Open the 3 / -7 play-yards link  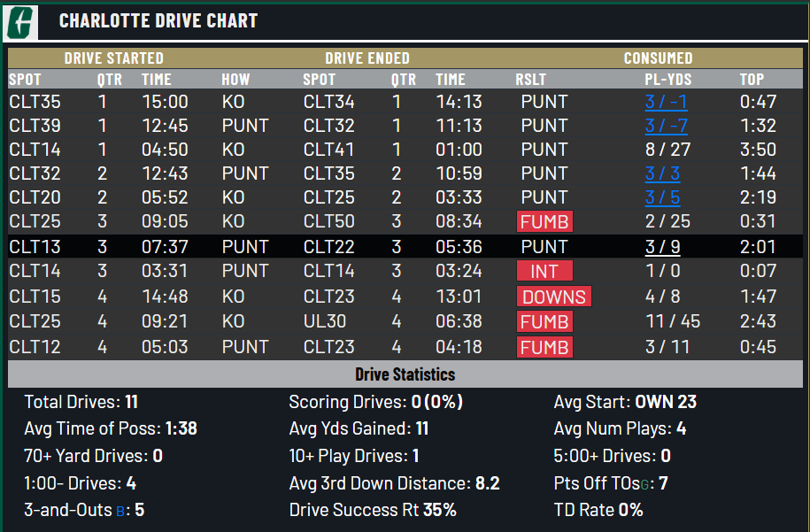[666, 126]
